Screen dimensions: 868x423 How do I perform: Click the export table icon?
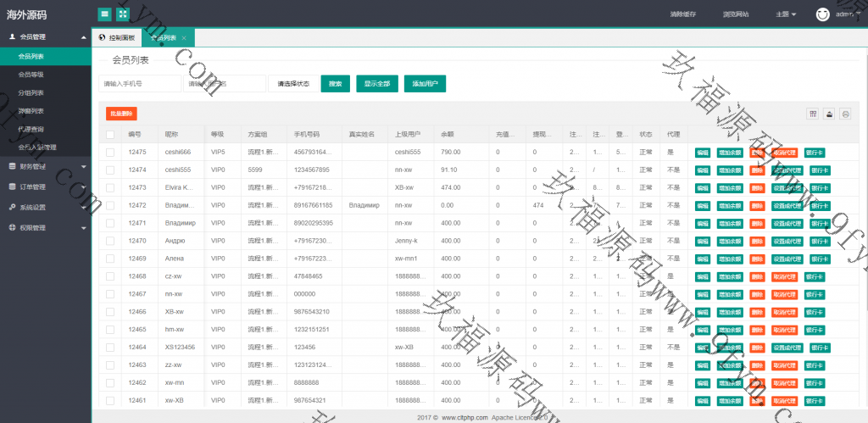tap(829, 114)
